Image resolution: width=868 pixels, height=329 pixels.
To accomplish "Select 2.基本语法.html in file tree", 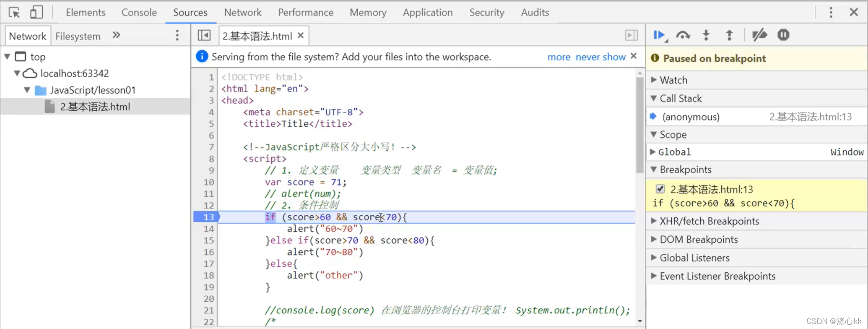I will point(95,107).
